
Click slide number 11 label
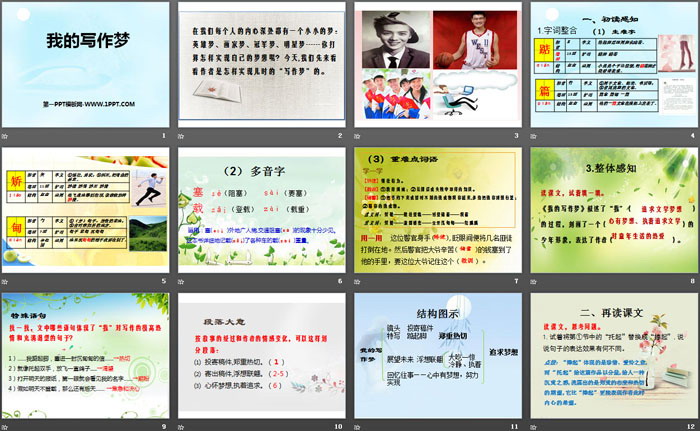tap(514, 427)
